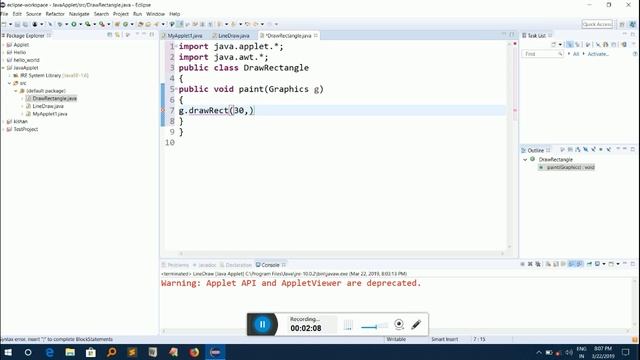The image size is (640, 360).
Task: Select paint(Graphics) method in Outline
Action: 567,167
